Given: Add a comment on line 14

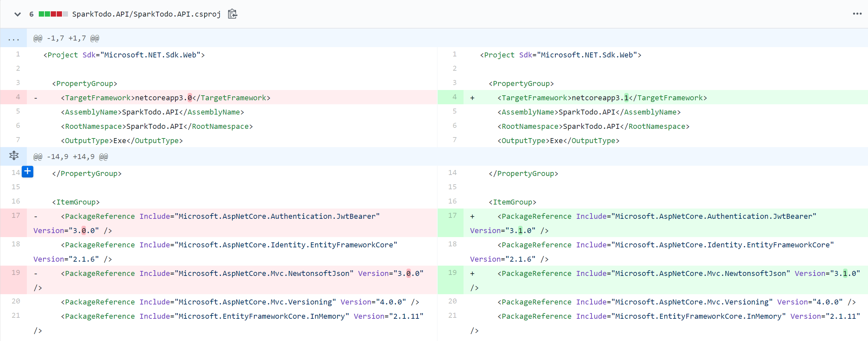Looking at the screenshot, I should click(x=27, y=172).
